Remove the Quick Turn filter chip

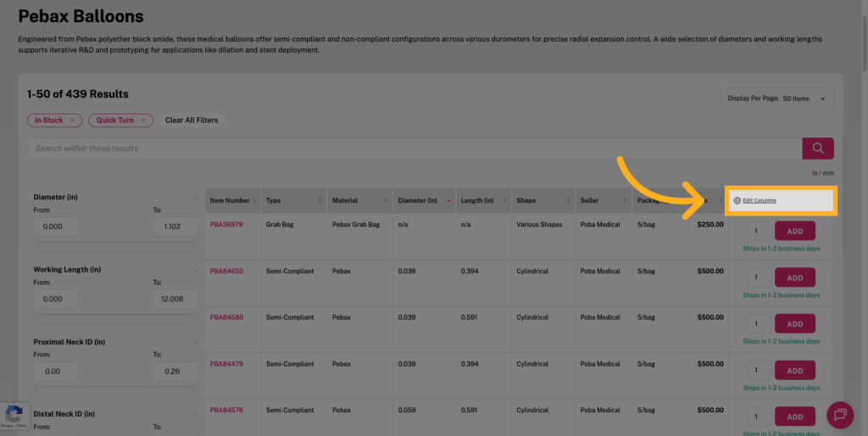coord(142,120)
